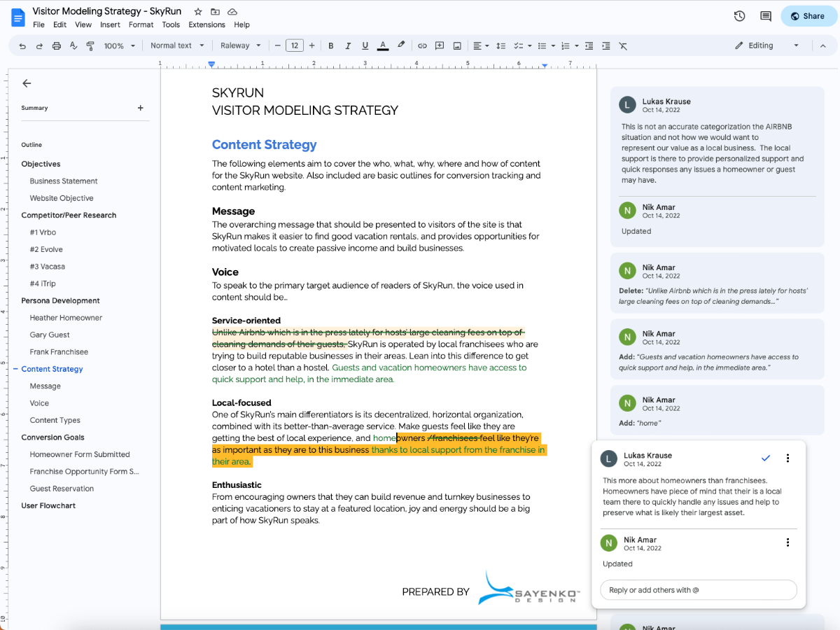Jump to Business Statement in outline
Viewport: 840px width, 630px height.
tap(64, 181)
